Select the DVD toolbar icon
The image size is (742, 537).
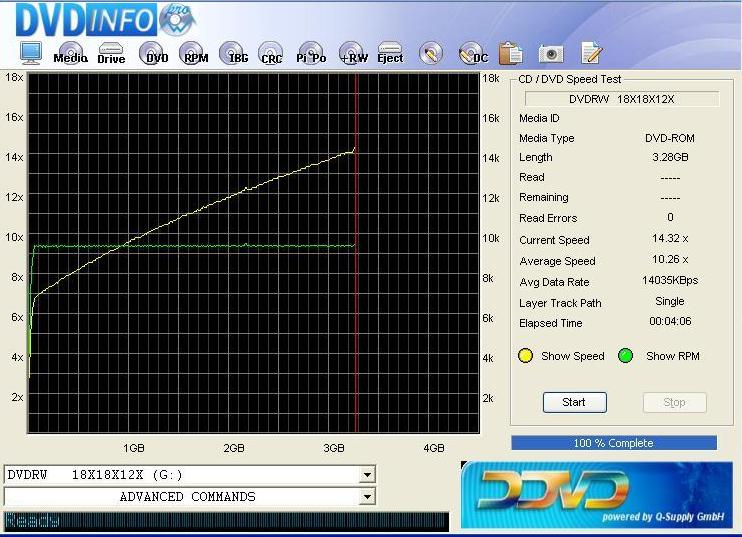pos(154,53)
